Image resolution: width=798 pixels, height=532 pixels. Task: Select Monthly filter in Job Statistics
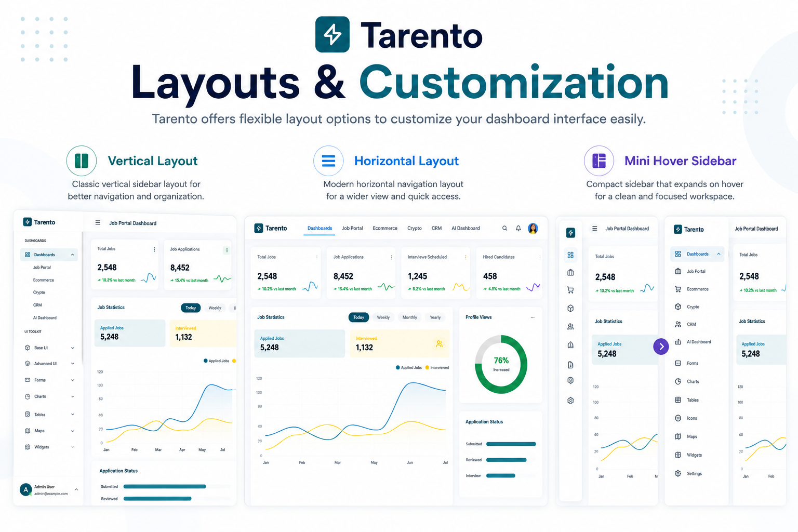[410, 317]
